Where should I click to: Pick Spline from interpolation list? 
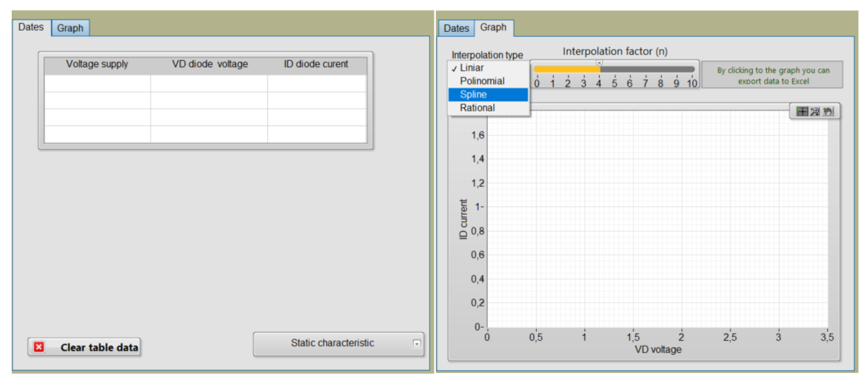pos(474,95)
